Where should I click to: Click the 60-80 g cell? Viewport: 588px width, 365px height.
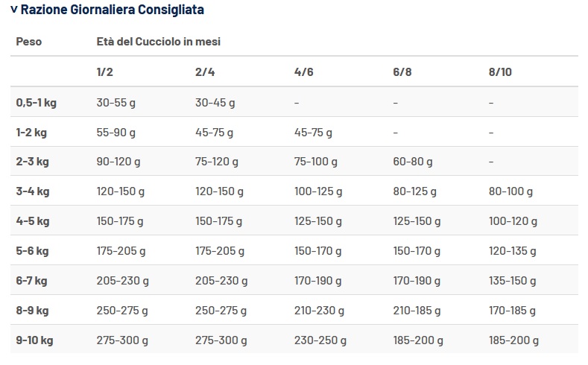tap(412, 162)
